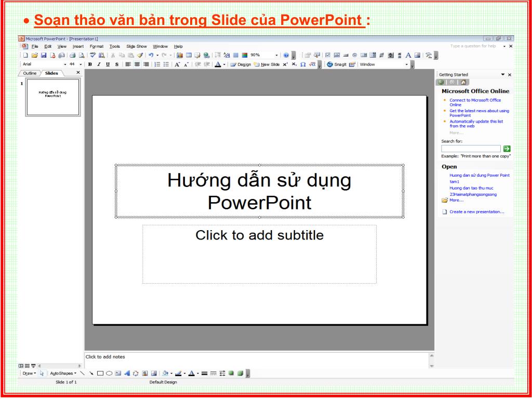Image resolution: width=532 pixels, height=399 pixels.
Task: Click the Decrease Font Size icon
Action: coord(187,64)
